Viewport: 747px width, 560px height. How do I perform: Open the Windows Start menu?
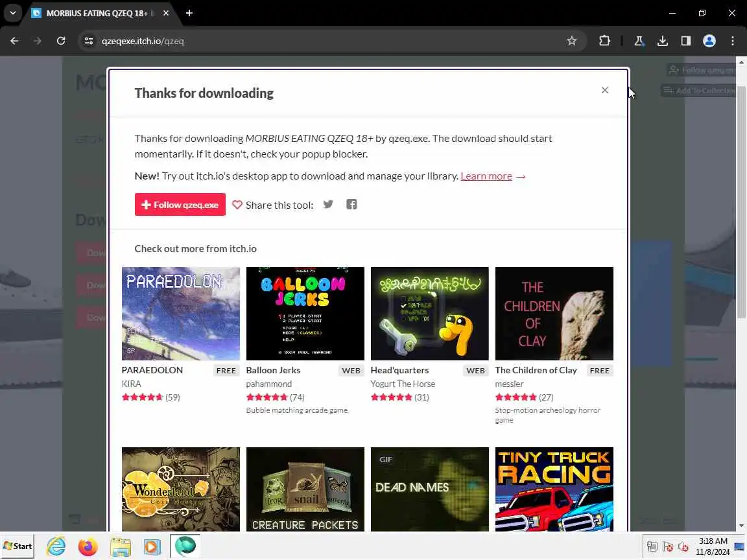click(x=18, y=546)
